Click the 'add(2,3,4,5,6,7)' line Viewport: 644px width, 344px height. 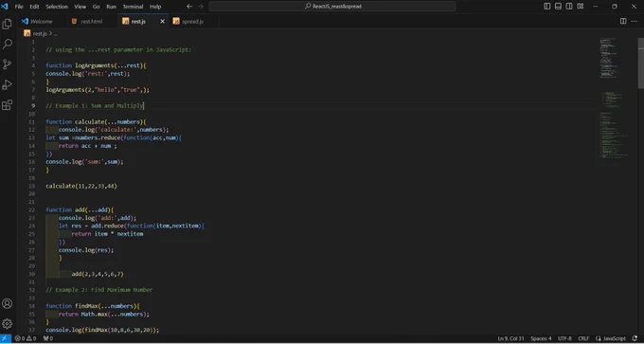[98, 274]
